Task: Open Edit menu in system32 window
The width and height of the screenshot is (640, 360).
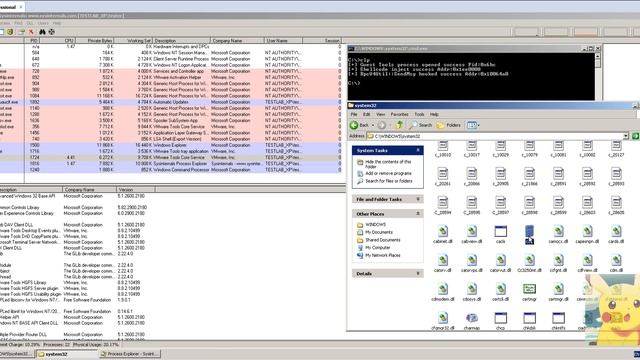Action: point(367,114)
